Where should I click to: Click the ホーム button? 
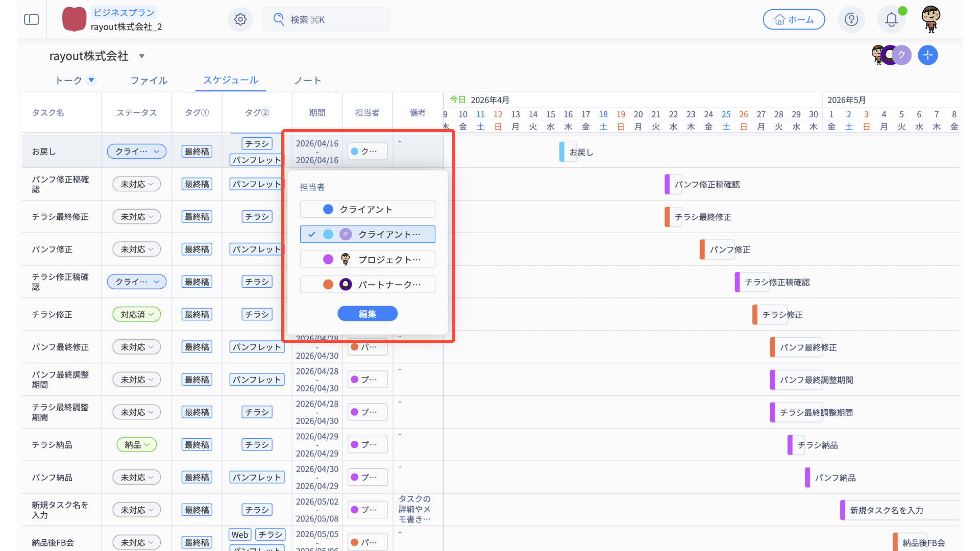click(x=793, y=19)
